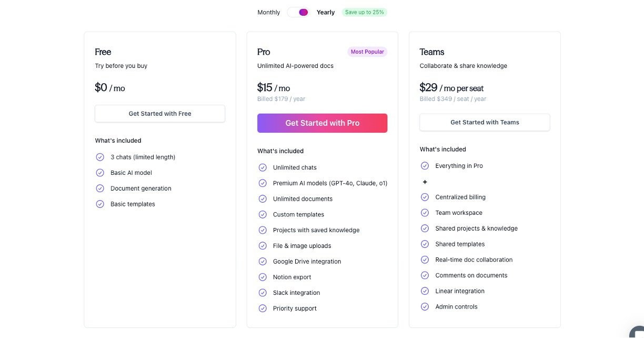Image resolution: width=644 pixels, height=338 pixels.
Task: Click the Save up to 25% badge
Action: click(x=365, y=12)
